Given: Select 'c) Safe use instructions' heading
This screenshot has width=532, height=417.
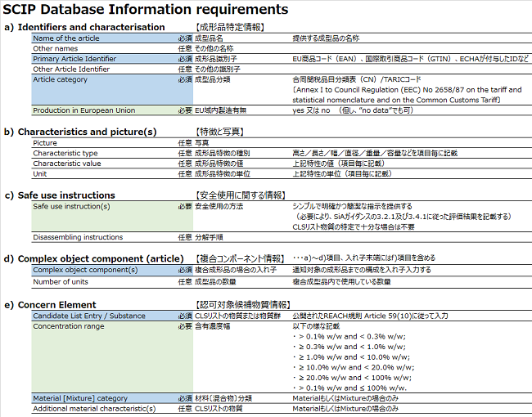Looking at the screenshot, I should [x=60, y=195].
